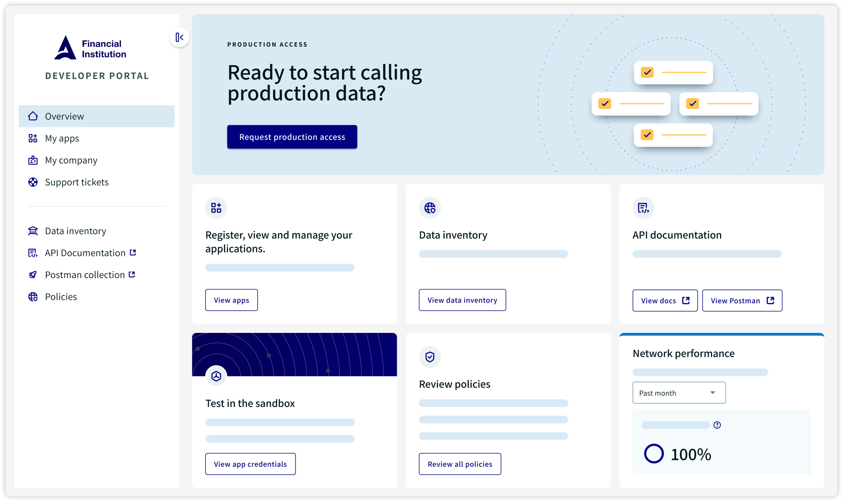Click the Financial Institution logo
The width and height of the screenshot is (843, 504).
(90, 48)
